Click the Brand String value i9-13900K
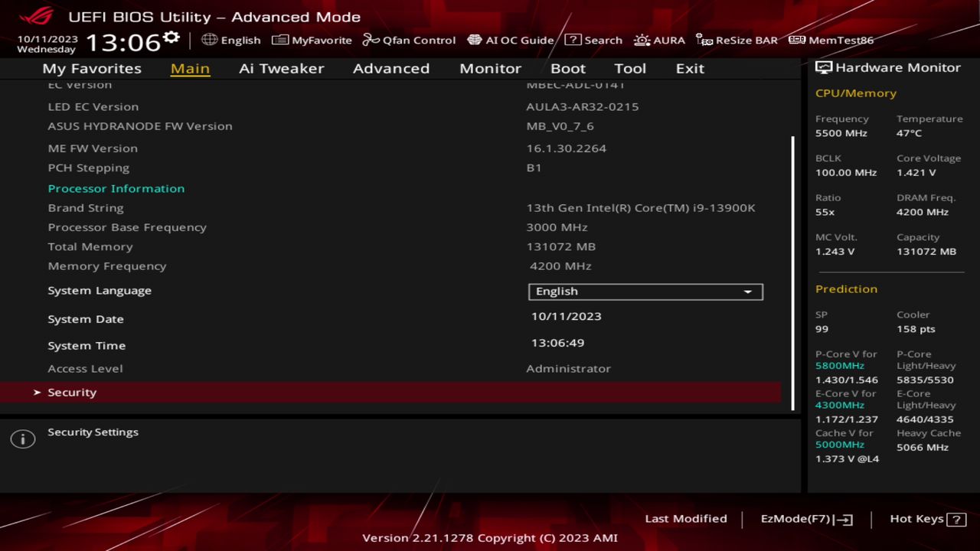Viewport: 980px width, 551px height. (x=641, y=207)
